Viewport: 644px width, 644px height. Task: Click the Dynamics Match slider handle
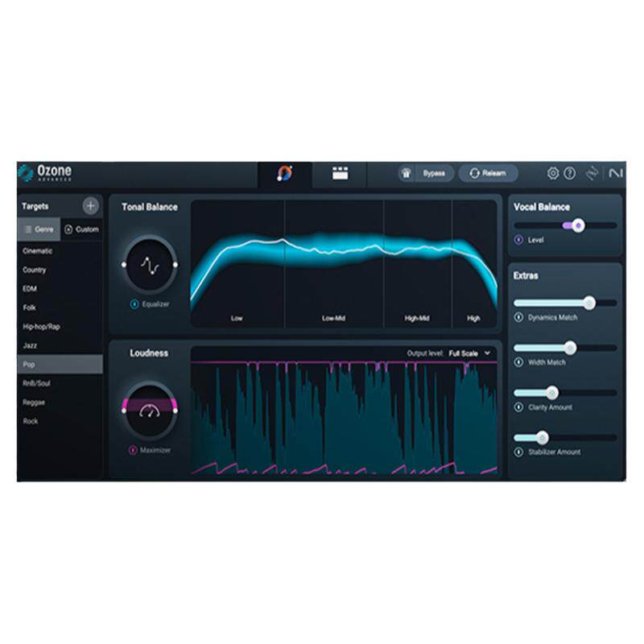tap(589, 303)
